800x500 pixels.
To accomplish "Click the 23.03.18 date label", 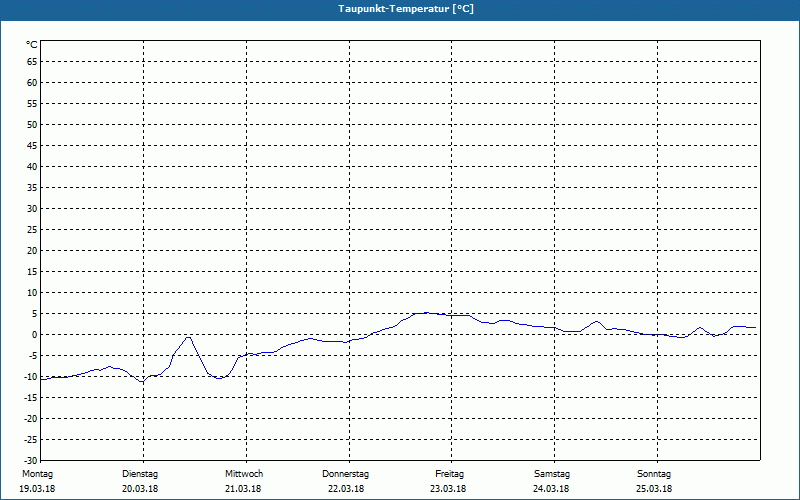I will point(448,489).
